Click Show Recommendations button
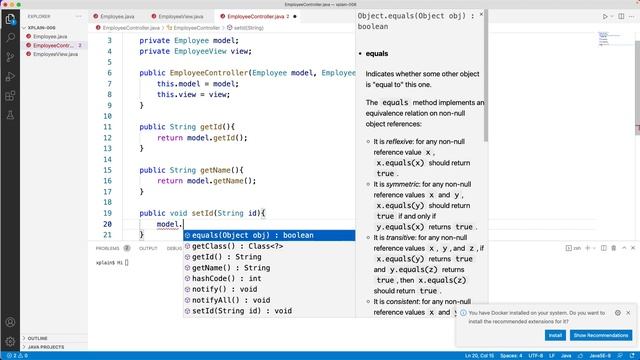The image size is (640, 360). click(x=601, y=335)
